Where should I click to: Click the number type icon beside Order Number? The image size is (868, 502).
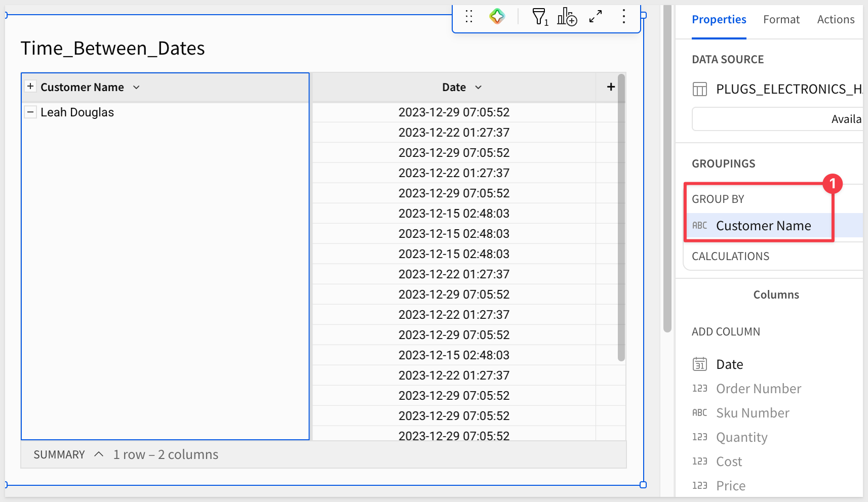click(x=700, y=389)
